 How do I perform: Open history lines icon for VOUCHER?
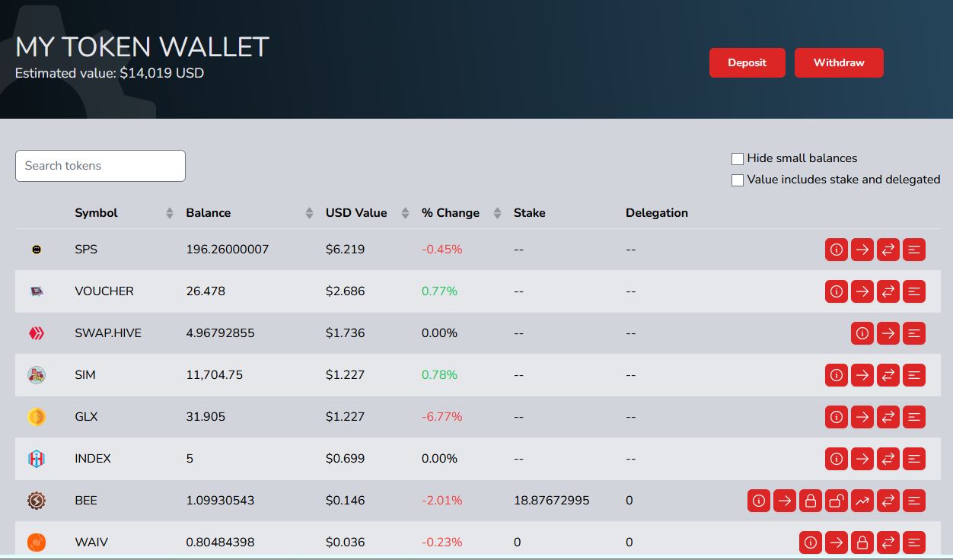pos(914,291)
